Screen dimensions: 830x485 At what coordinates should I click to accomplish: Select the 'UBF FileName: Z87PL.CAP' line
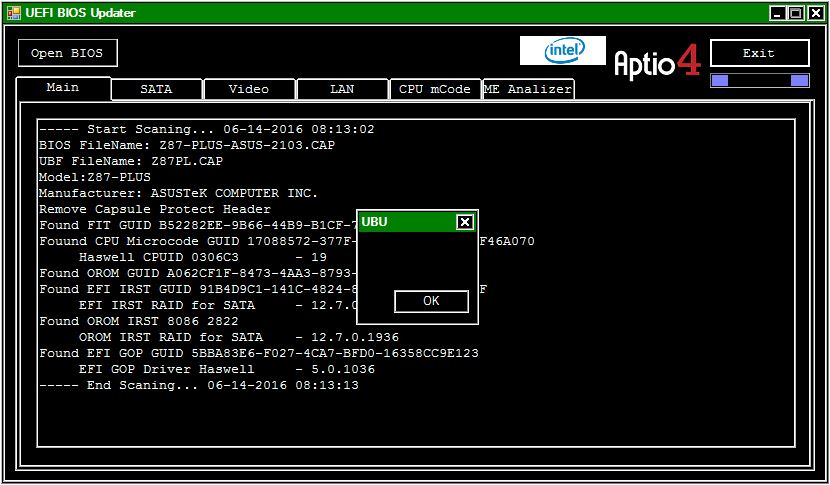click(131, 161)
